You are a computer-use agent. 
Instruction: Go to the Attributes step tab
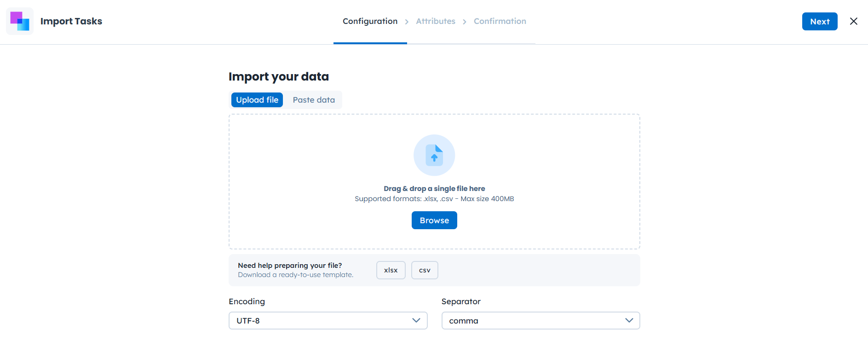[x=436, y=21]
